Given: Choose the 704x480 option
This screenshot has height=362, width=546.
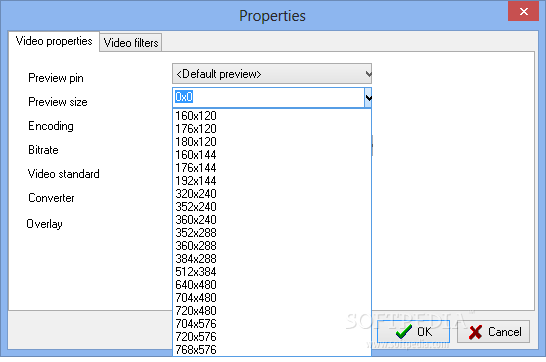Looking at the screenshot, I should click(x=272, y=298).
